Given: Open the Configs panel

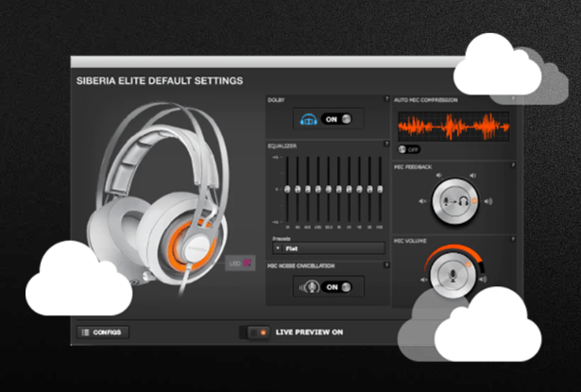Looking at the screenshot, I should (x=103, y=332).
